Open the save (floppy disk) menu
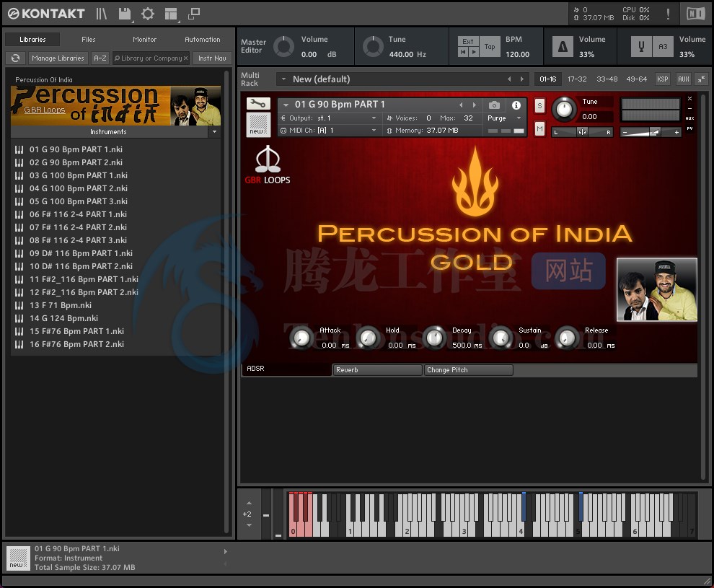This screenshot has height=588, width=714. click(x=124, y=14)
